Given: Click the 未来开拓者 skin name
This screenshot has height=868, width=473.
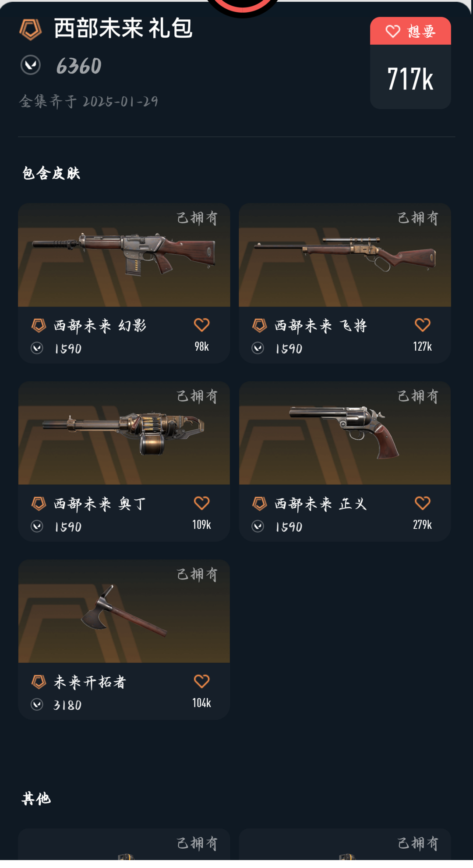Looking at the screenshot, I should [x=90, y=682].
